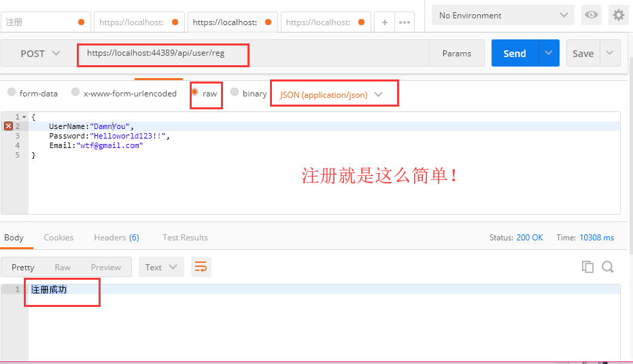Select x-www-form-urlencoded body type
633x364 pixels.
(75, 92)
